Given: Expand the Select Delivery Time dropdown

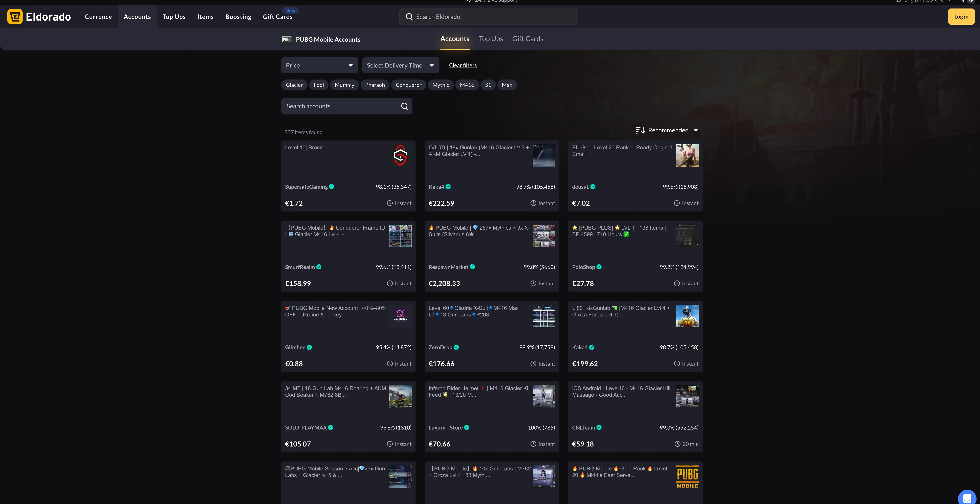Looking at the screenshot, I should point(400,65).
